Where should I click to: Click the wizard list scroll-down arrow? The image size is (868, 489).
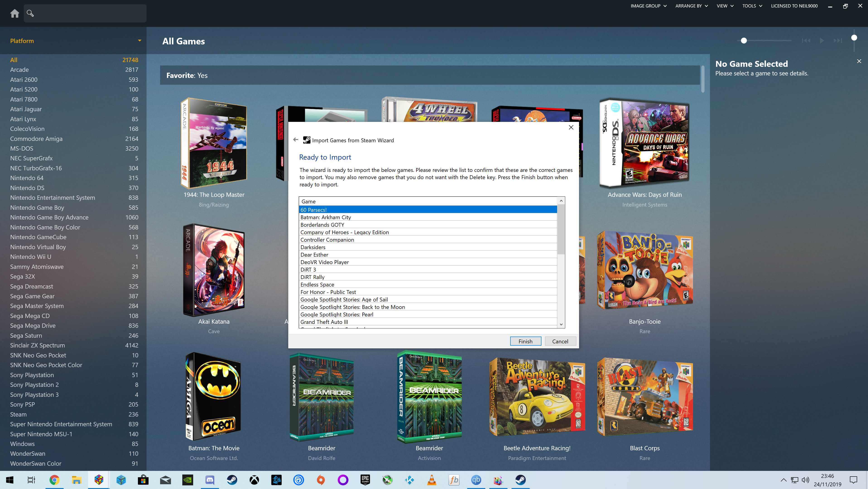[561, 324]
